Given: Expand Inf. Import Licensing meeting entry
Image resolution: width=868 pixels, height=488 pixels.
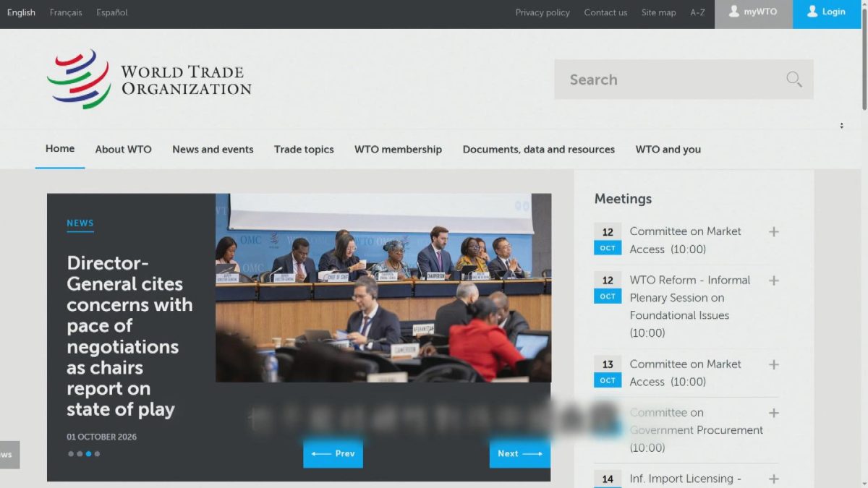Looking at the screenshot, I should pyautogui.click(x=773, y=479).
